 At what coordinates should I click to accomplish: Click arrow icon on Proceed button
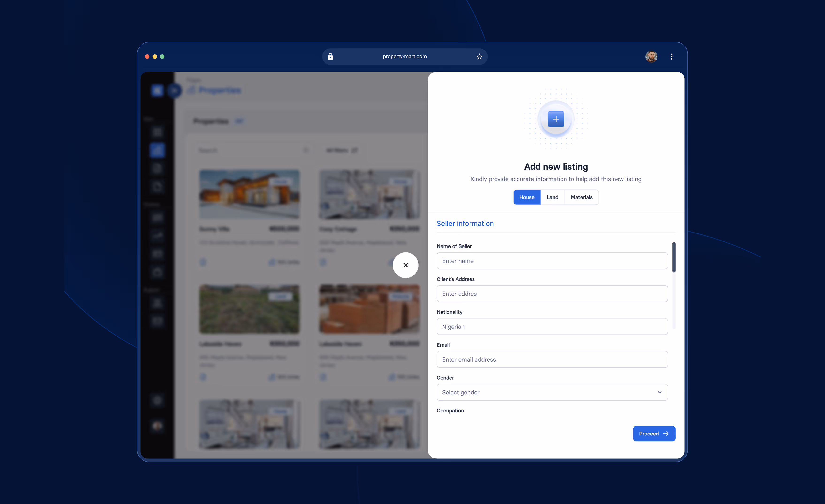click(x=666, y=434)
